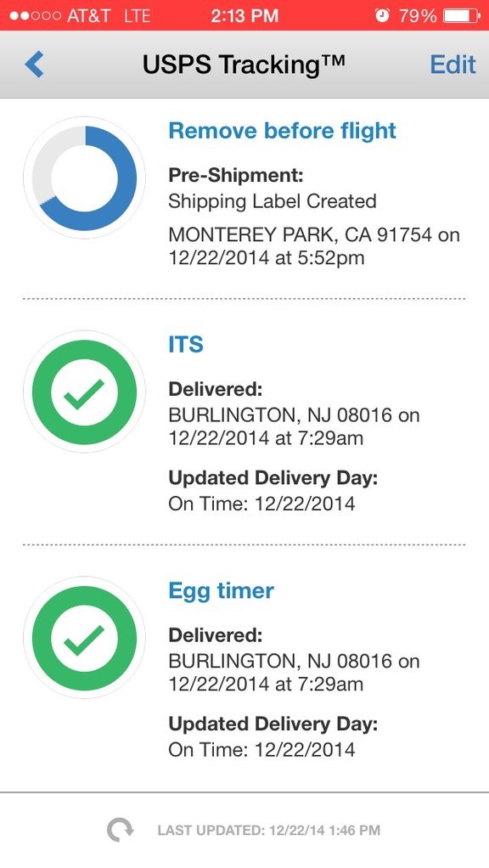
Task: Tap the blue back arrow
Action: pyautogui.click(x=34, y=65)
